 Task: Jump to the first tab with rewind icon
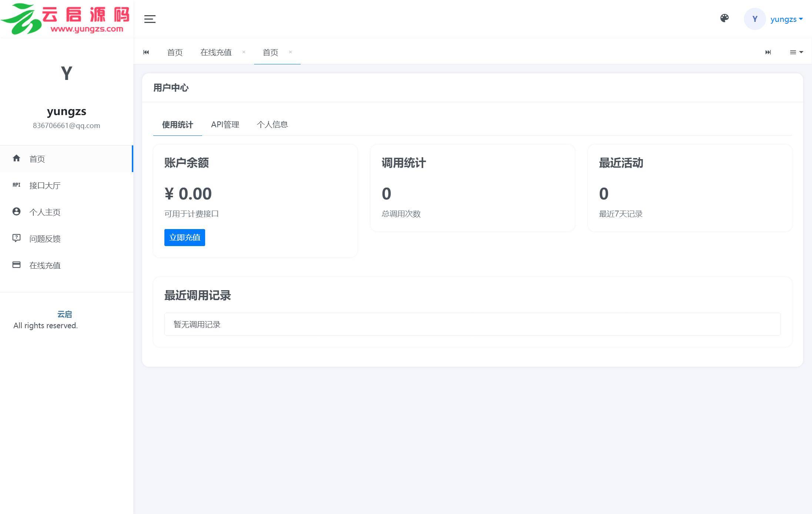pyautogui.click(x=146, y=52)
